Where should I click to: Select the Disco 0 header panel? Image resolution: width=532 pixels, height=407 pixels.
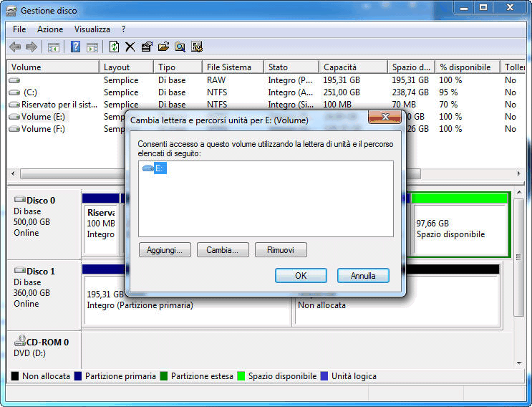[44, 225]
